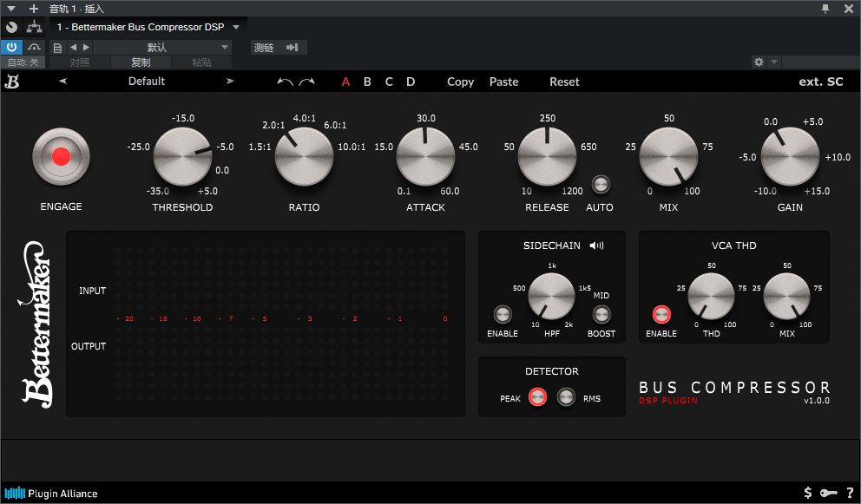Open the Bettermaker Bus Compressor DSP dropdown
Viewport: 861px width, 504px height.
148,27
